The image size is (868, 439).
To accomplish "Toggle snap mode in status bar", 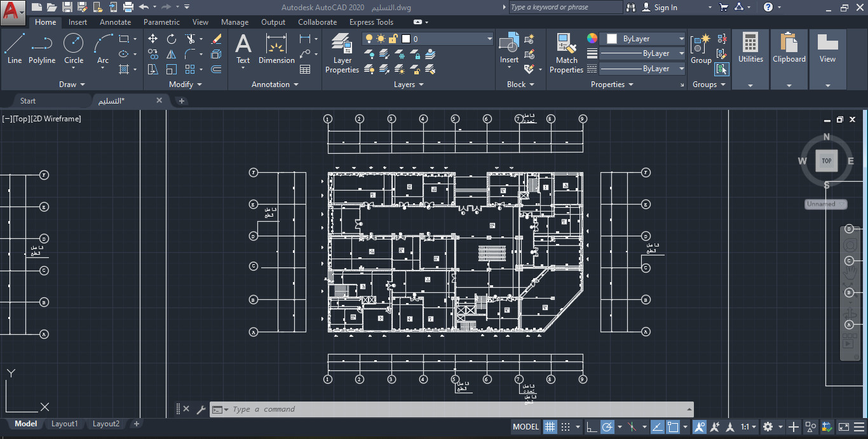I will [566, 426].
